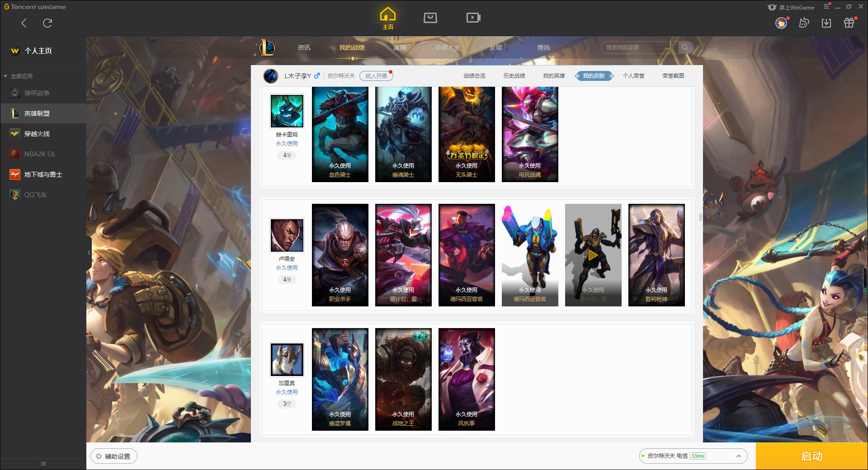Screen dimensions: 868x470
Task: Open the 德玛西亚警官 3D model card
Action: 530,255
